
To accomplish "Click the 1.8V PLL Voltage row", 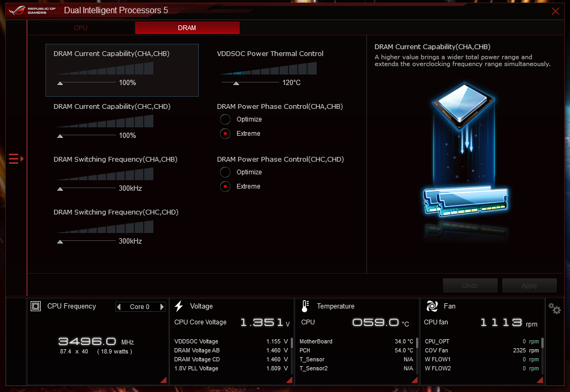I will point(231,368).
